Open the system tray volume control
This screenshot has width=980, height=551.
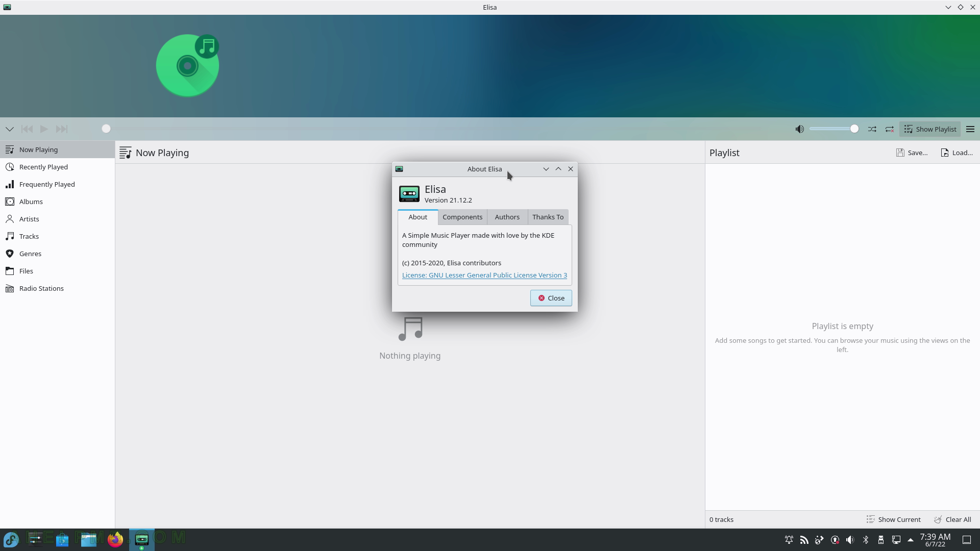850,540
